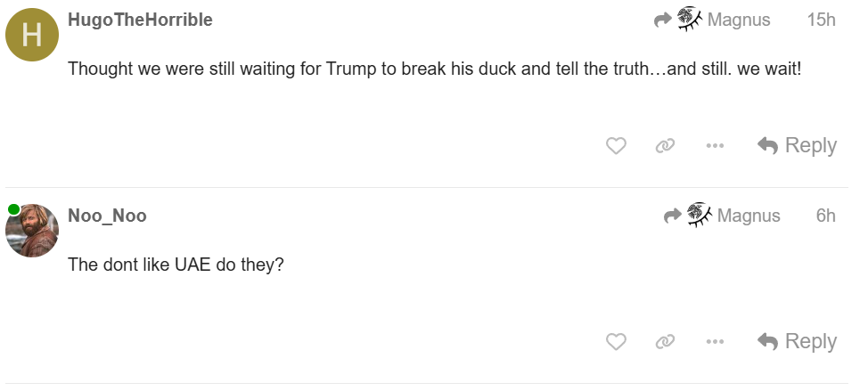Open Noo_Noo username link

tap(107, 216)
